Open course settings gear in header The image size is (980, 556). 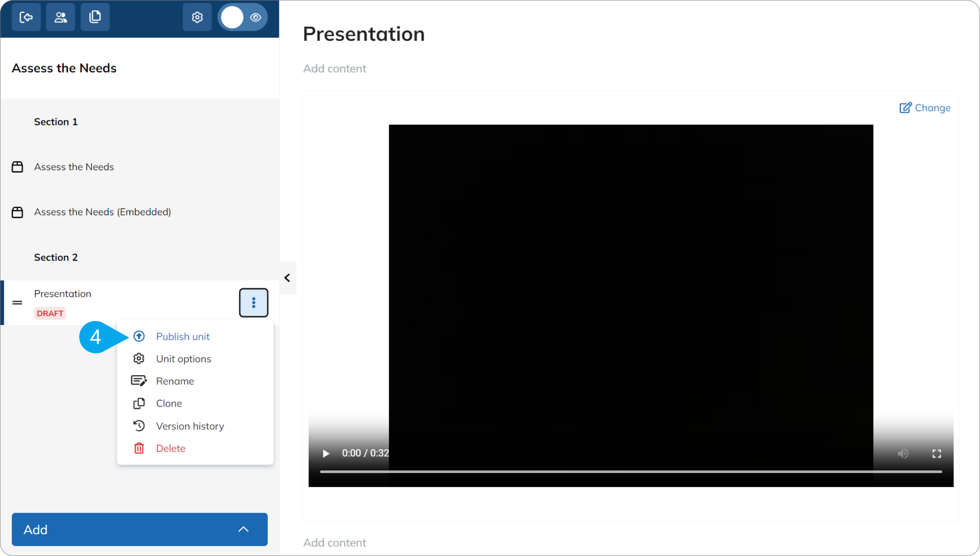click(197, 17)
